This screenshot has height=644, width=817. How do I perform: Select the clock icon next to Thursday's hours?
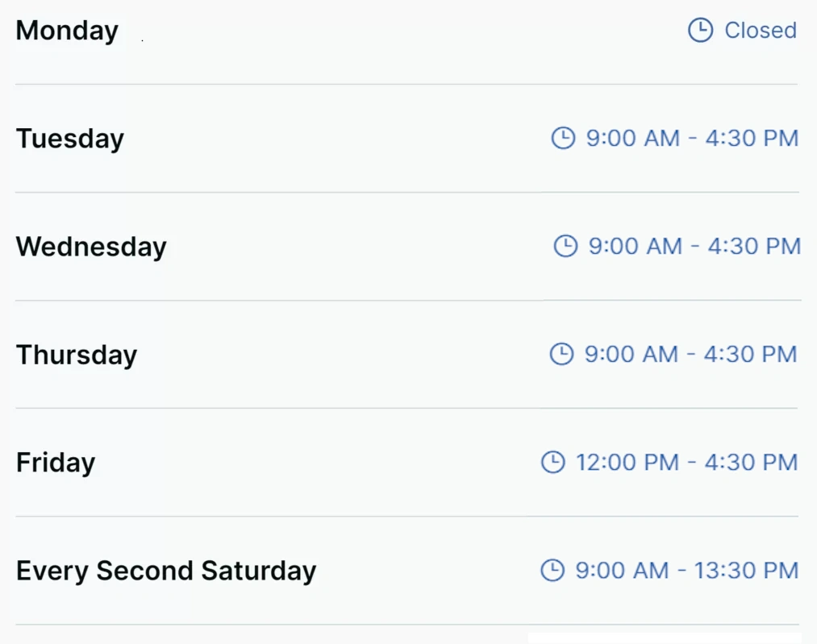pos(561,354)
